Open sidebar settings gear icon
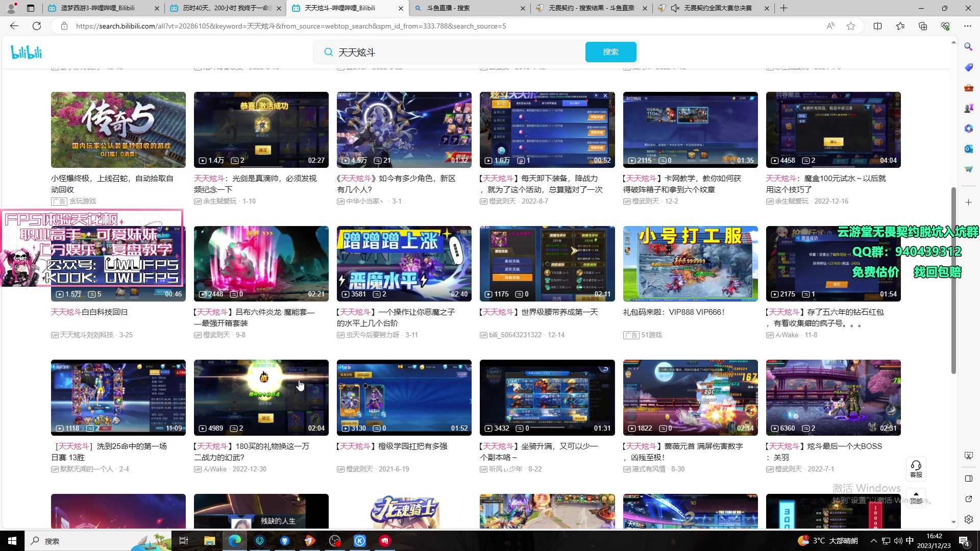 click(x=968, y=519)
